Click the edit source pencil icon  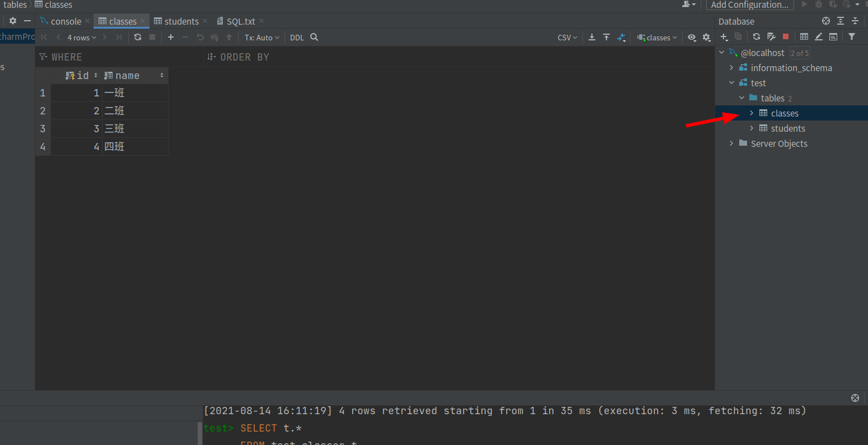click(x=819, y=37)
